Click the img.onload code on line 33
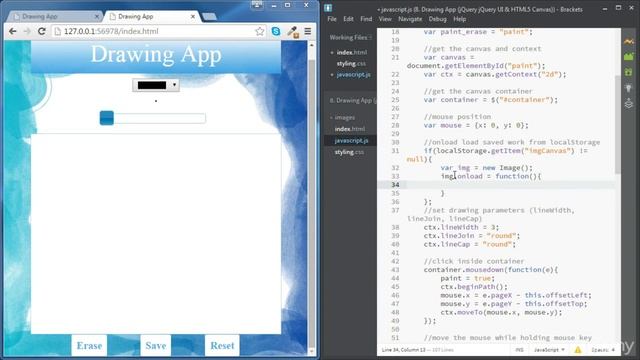Image resolution: width=640 pixels, height=360 pixels. coord(462,176)
